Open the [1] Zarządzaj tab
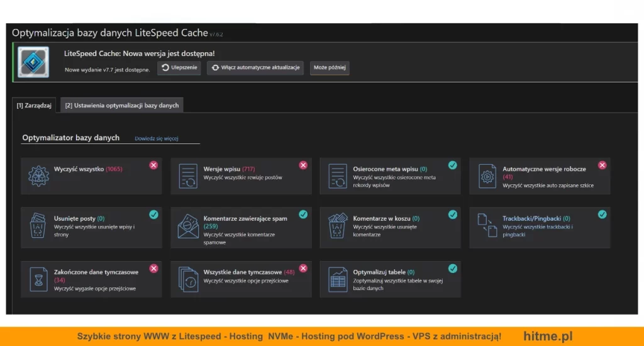 [34, 106]
